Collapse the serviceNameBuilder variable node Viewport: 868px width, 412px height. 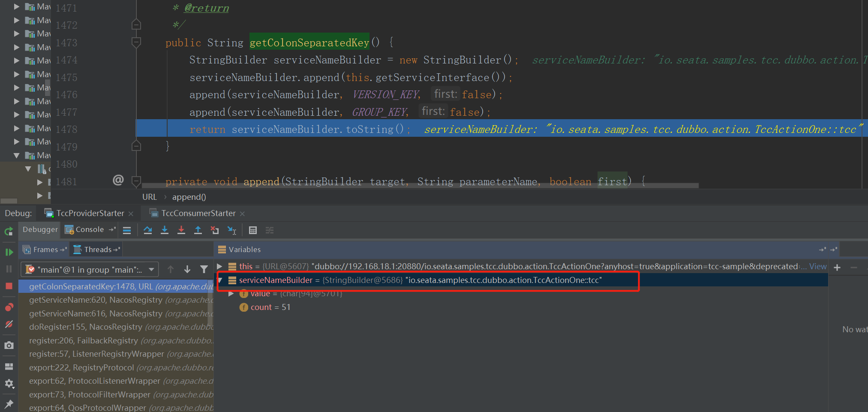[x=220, y=280]
